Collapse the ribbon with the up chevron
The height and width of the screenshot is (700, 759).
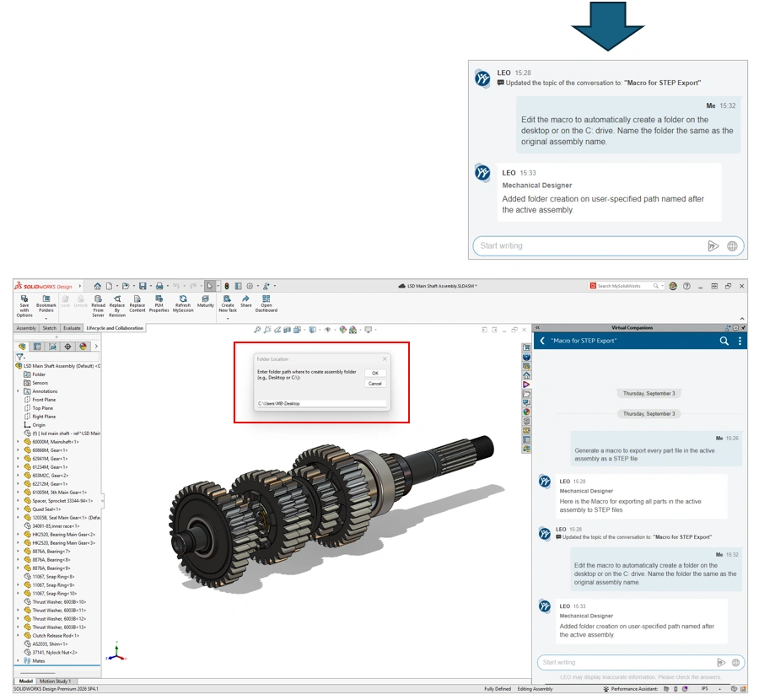pyautogui.click(x=742, y=319)
